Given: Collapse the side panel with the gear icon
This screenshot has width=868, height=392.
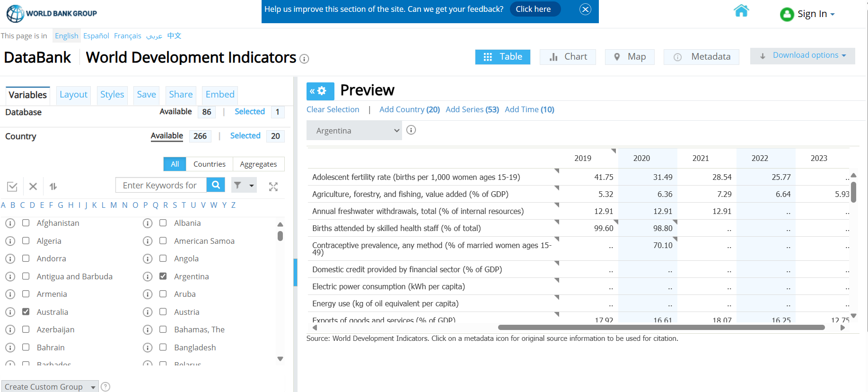Looking at the screenshot, I should coord(320,91).
